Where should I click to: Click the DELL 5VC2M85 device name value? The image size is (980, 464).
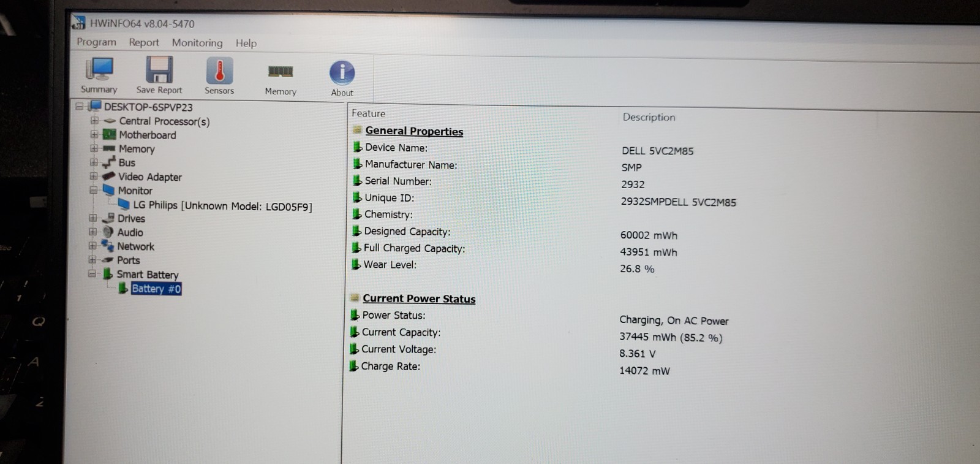[x=658, y=151]
